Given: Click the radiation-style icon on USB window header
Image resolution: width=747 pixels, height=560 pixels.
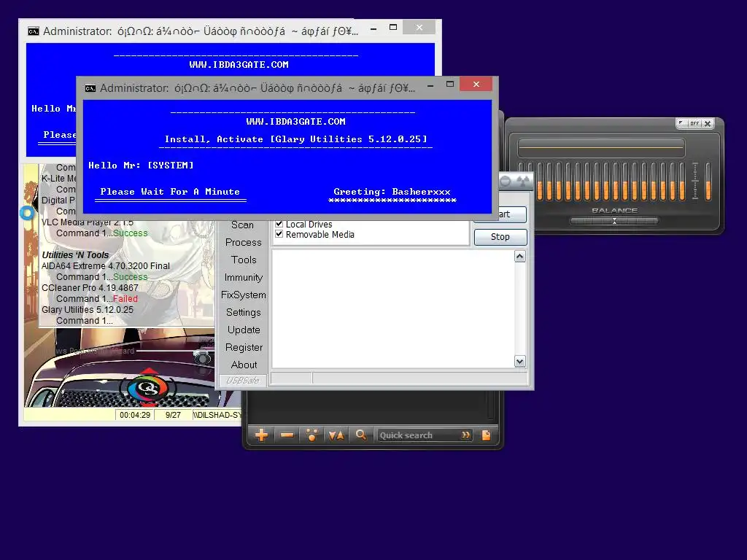Looking at the screenshot, I should click(x=523, y=181).
